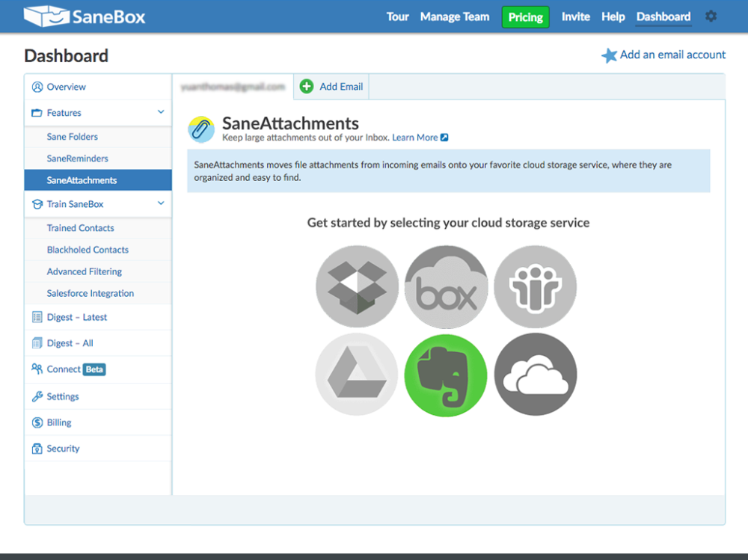Viewport: 748px width, 560px height.
Task: Select the IBM Connections people icon
Action: click(x=535, y=286)
